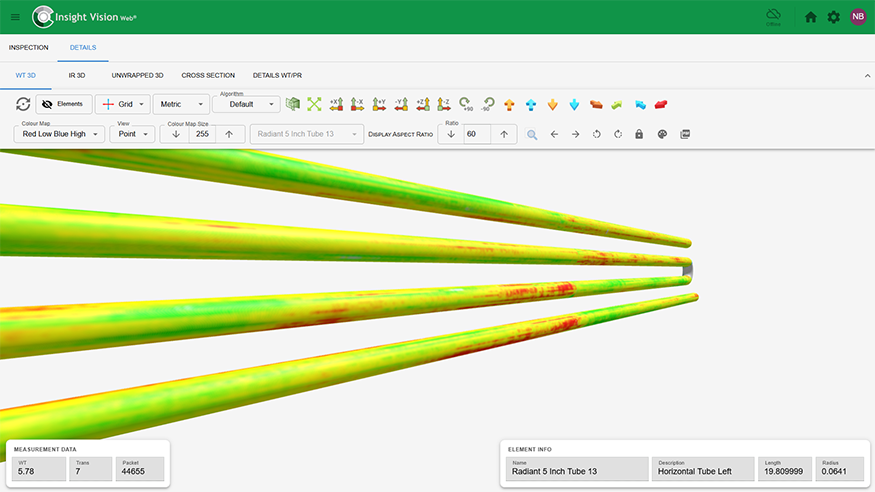
Task: Expand the Metric units dropdown
Action: coord(180,104)
